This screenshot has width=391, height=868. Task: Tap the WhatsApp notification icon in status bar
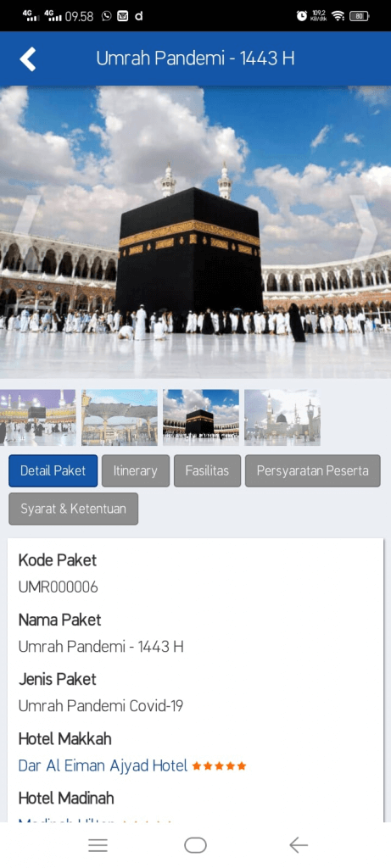pyautogui.click(x=107, y=16)
